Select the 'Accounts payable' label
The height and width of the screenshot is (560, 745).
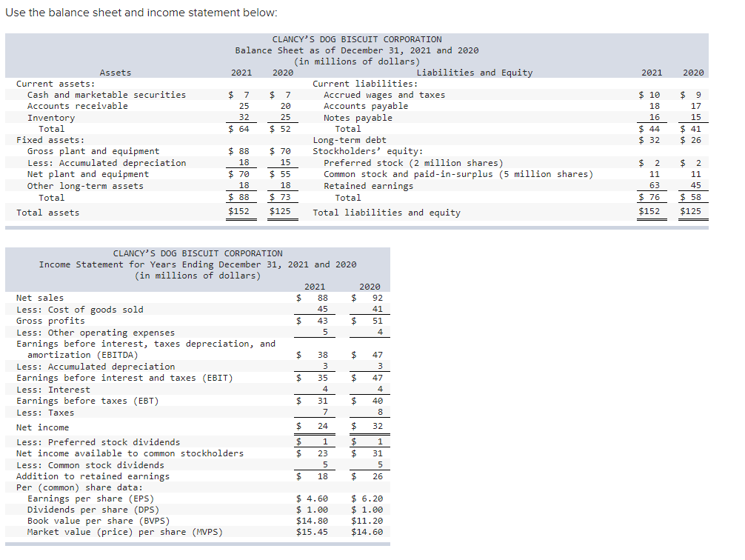click(366, 106)
